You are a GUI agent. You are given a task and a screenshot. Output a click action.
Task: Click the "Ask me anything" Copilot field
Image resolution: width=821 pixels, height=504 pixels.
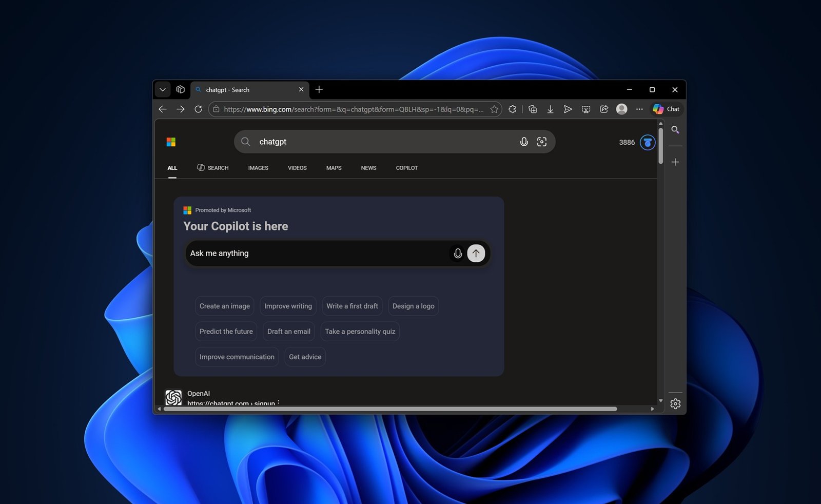coord(316,253)
